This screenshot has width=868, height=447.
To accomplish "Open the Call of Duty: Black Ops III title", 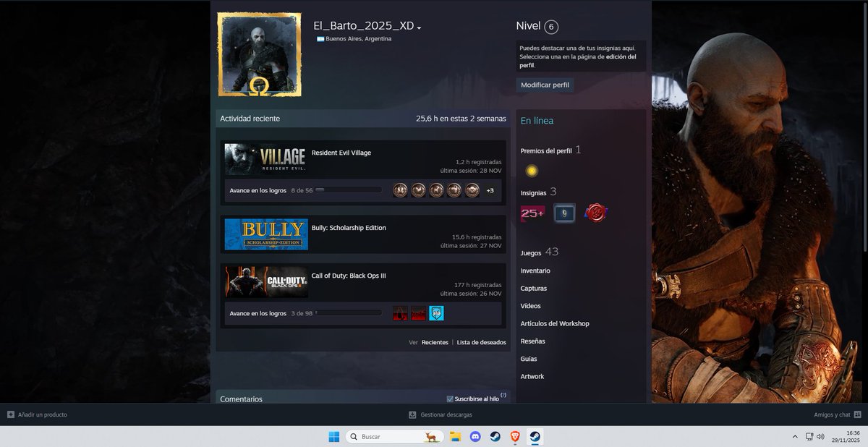I will [x=349, y=276].
